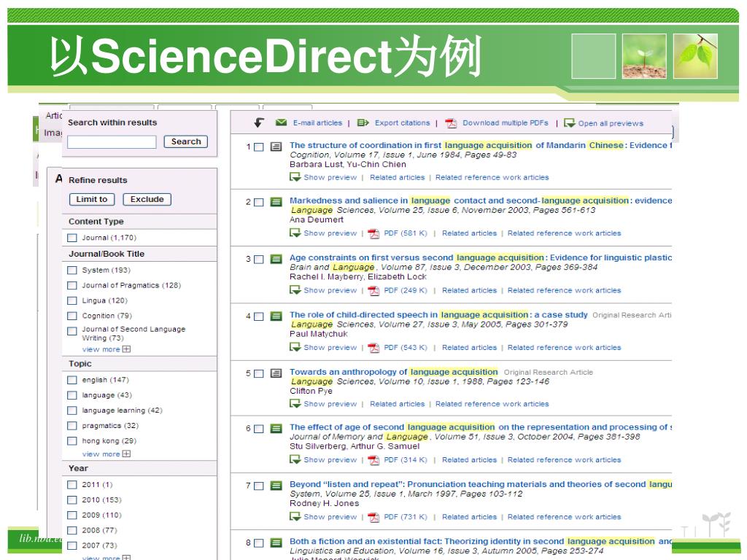Select the english (147) topic checkbox

[72, 380]
